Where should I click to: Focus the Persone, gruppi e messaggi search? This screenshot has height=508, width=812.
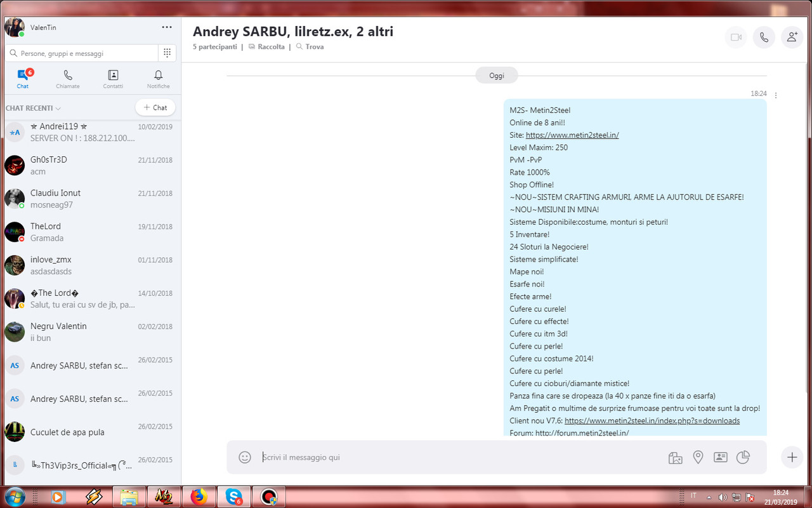coord(81,53)
